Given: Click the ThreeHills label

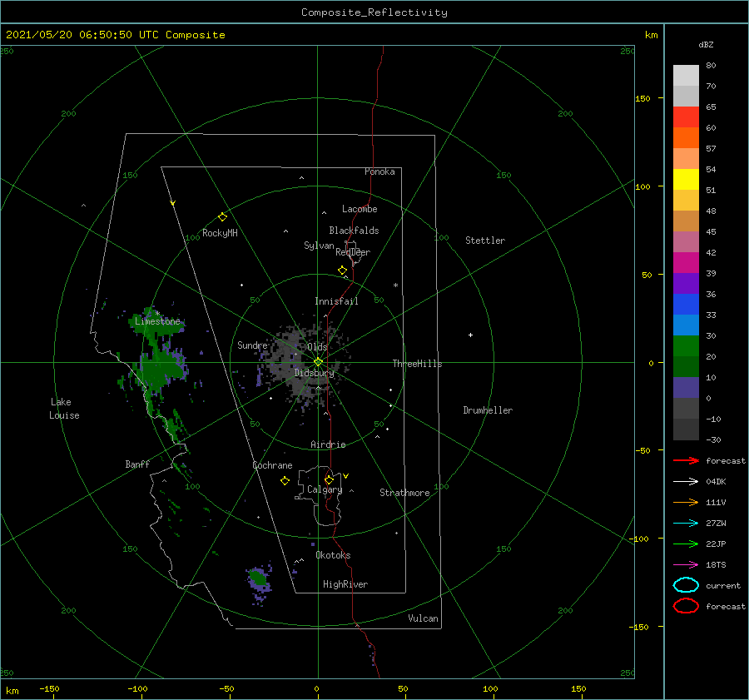Looking at the screenshot, I should [417, 364].
